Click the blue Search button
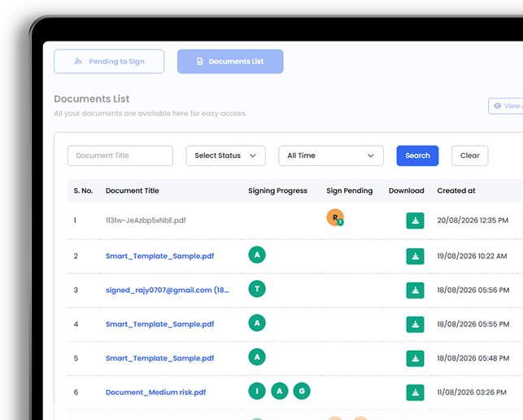 click(x=417, y=155)
